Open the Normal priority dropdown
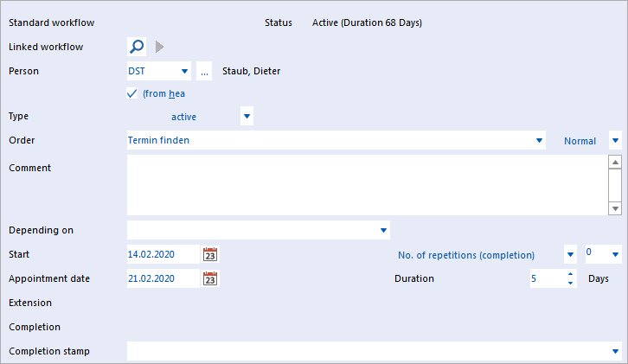 [615, 141]
